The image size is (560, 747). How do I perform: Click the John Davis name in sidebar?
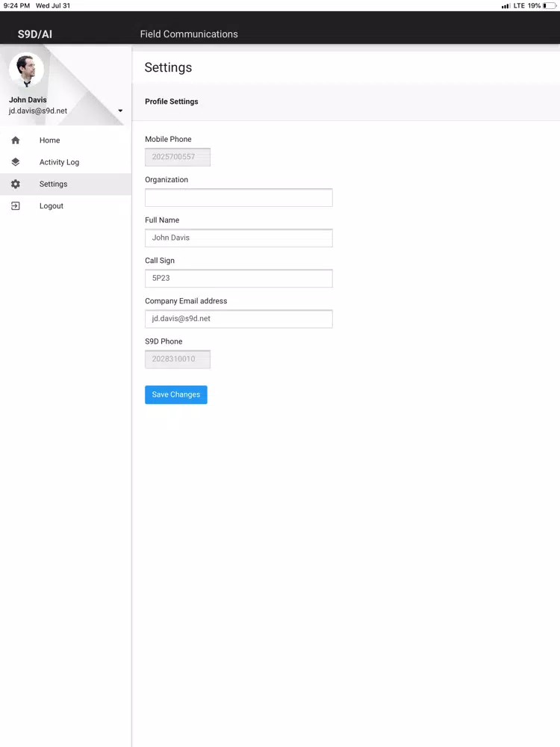28,99
